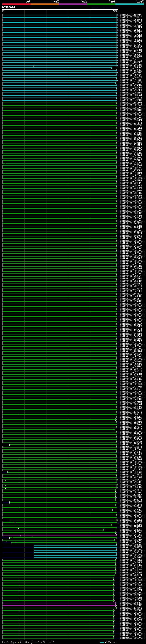
Task: Open hit UniRef100_Q6ET46
Action: click(131, 20)
